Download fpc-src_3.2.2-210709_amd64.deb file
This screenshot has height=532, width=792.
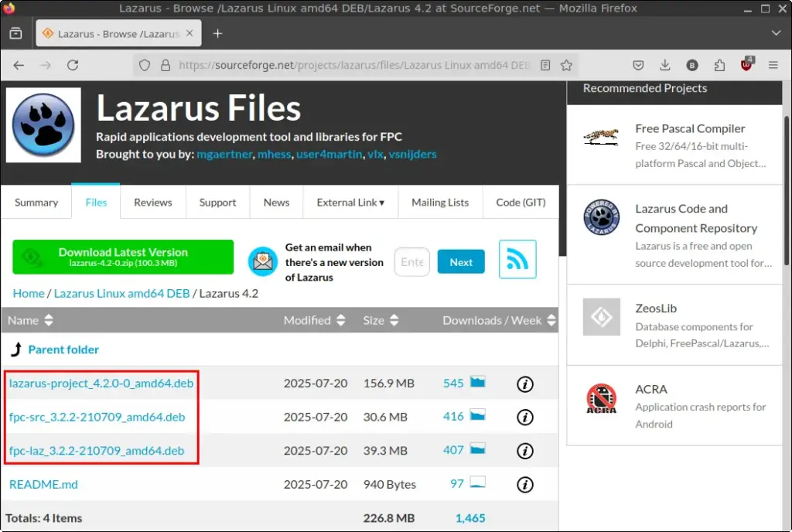[97, 417]
